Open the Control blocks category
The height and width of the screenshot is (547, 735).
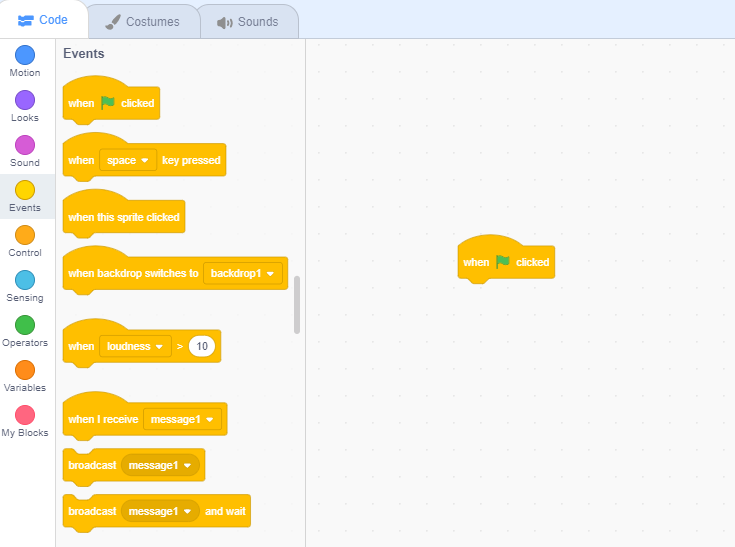pyautogui.click(x=25, y=235)
